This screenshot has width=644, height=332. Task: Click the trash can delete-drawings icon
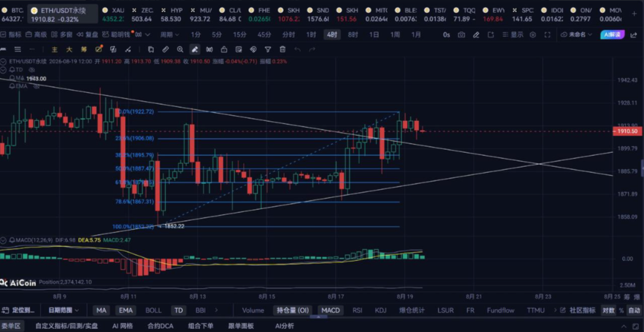click(283, 50)
